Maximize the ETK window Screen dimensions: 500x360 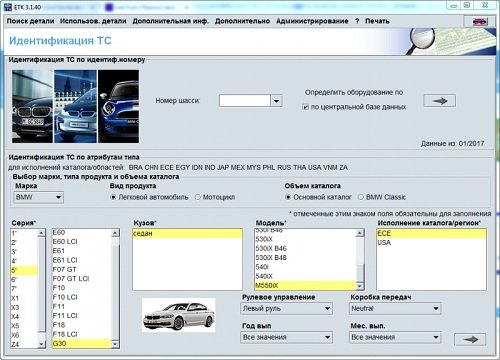coord(467,5)
